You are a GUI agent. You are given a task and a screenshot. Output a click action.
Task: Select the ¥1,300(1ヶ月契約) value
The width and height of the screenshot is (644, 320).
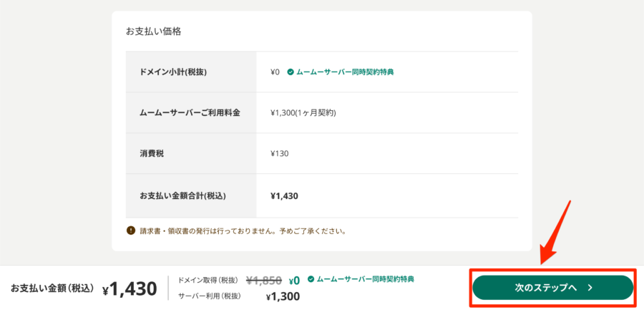(303, 112)
